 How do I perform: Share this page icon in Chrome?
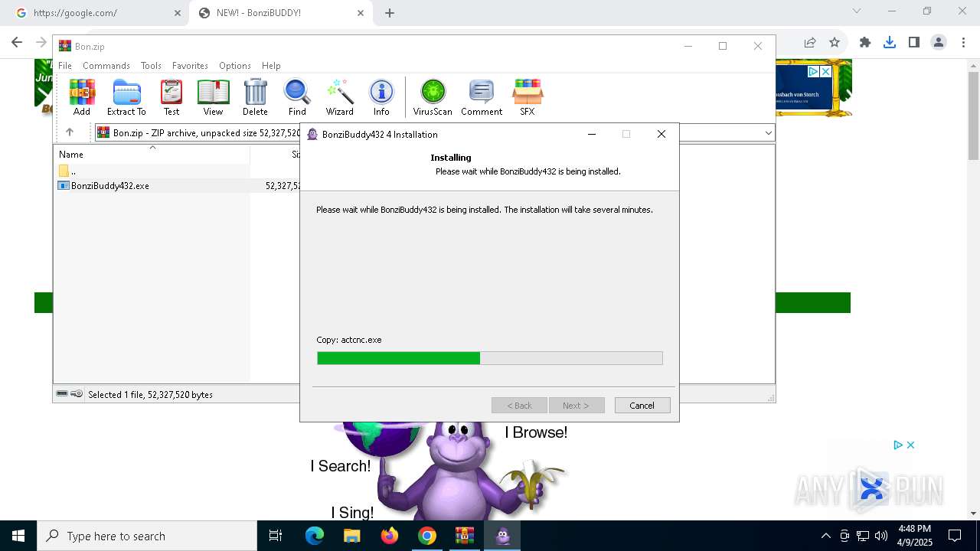tap(810, 42)
